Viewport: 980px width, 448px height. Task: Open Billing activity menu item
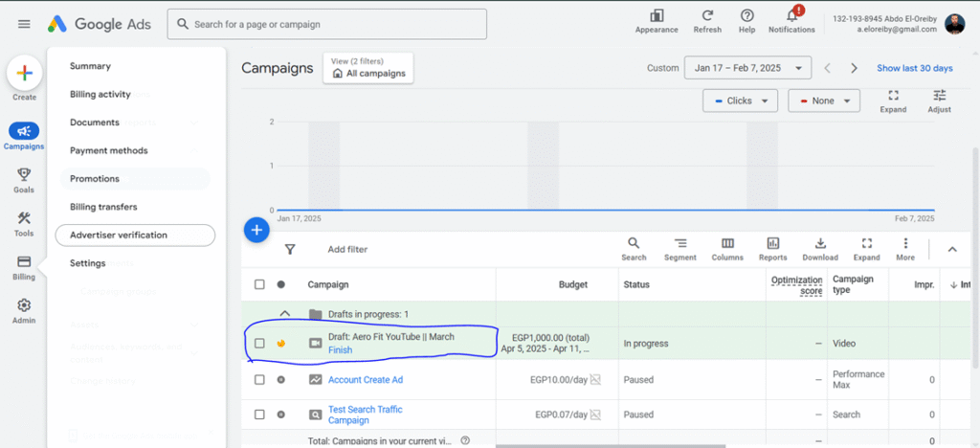pos(100,95)
